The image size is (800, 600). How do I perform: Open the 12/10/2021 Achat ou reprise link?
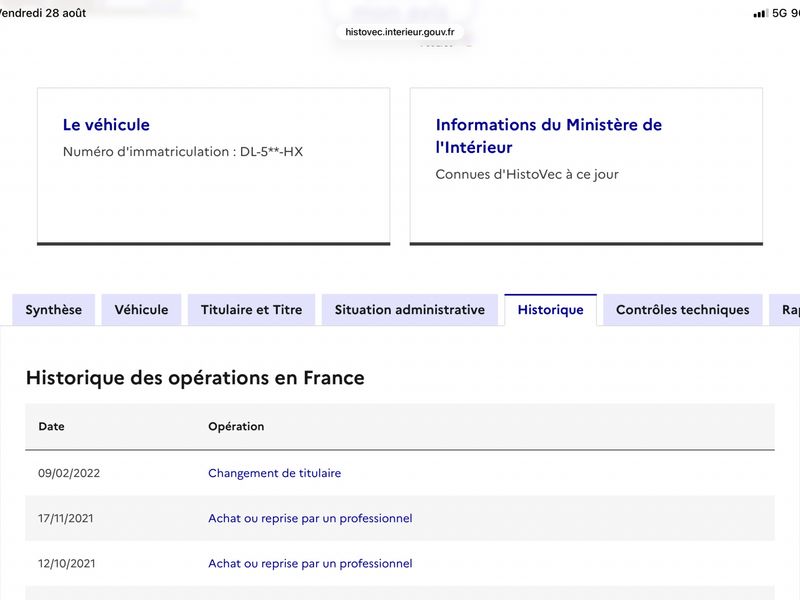(310, 563)
